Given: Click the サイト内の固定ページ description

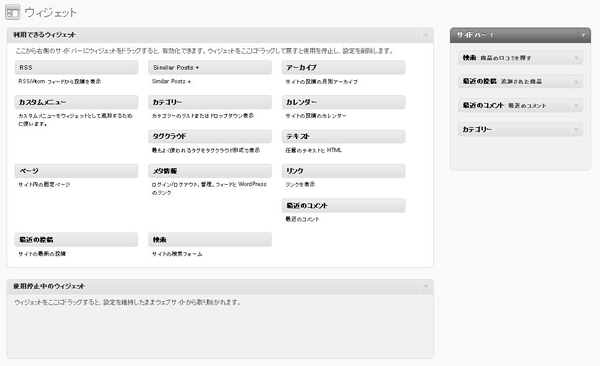Looking at the screenshot, I should [44, 185].
